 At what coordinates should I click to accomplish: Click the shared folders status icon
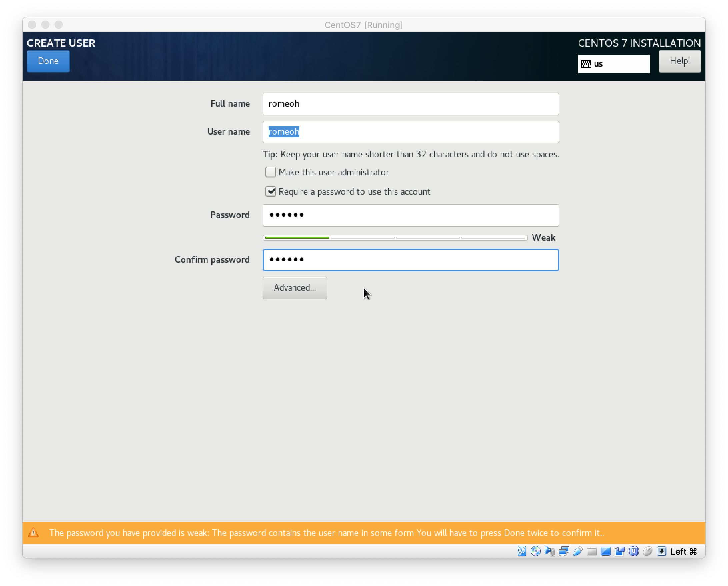point(592,551)
